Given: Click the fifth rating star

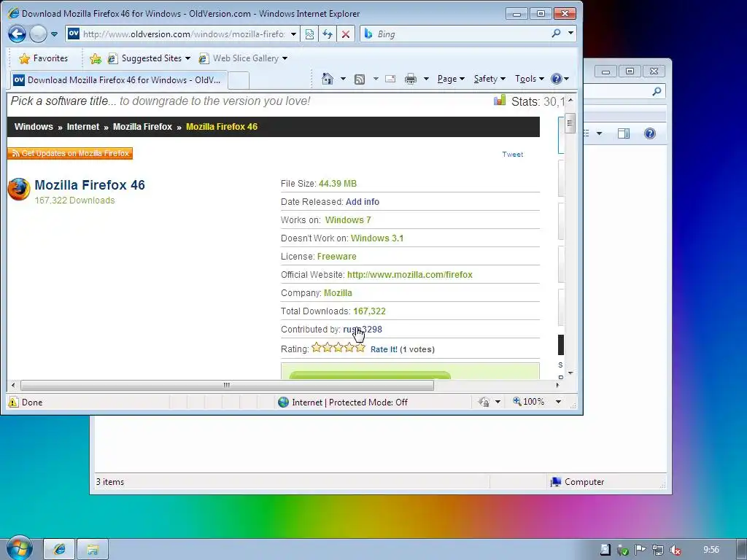Looking at the screenshot, I should [360, 348].
